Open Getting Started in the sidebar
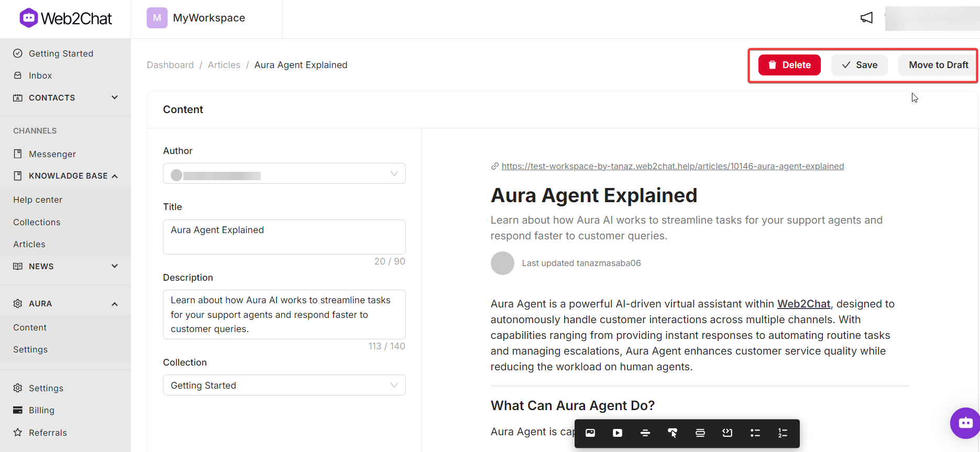The height and width of the screenshot is (452, 980). coord(61,53)
